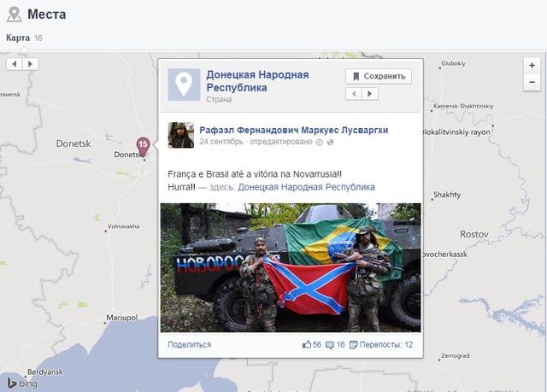
Task: Open the Карта tab
Action: tap(17, 38)
